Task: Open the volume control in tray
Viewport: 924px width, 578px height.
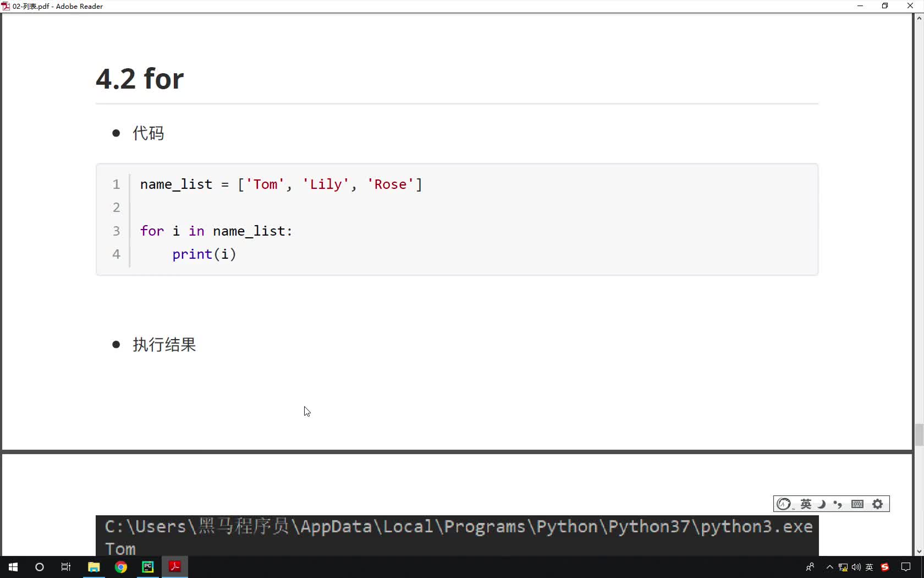Action: click(x=856, y=567)
